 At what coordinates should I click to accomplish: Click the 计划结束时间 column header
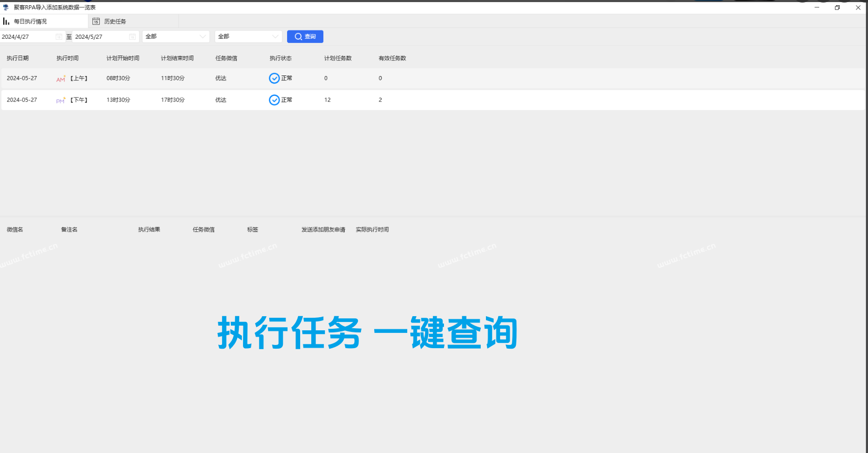click(177, 58)
